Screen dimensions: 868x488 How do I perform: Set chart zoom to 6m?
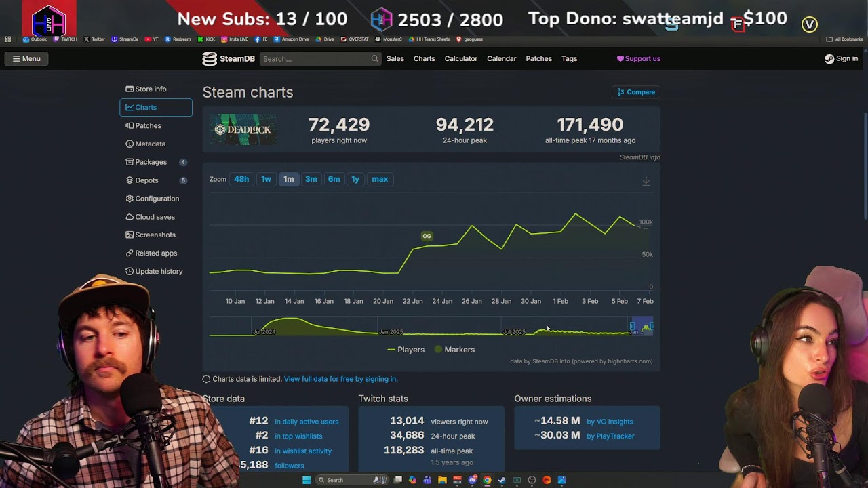[x=334, y=179]
